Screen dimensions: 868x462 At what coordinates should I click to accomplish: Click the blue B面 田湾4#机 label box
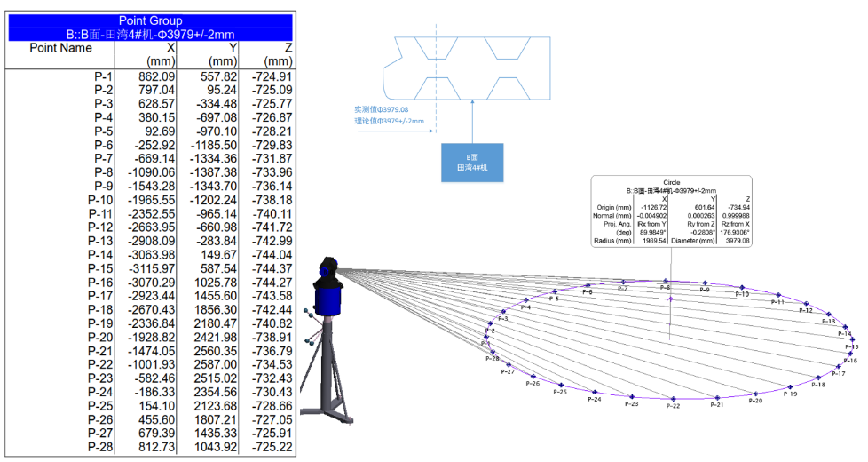(472, 163)
